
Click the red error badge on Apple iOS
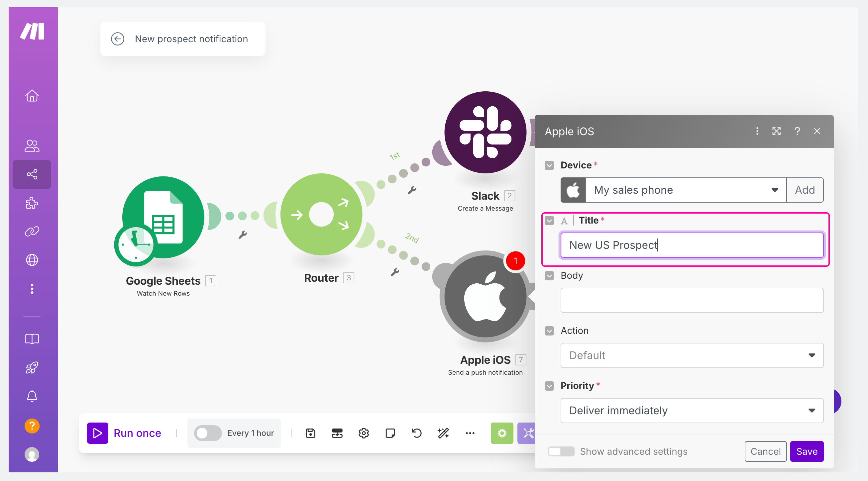tap(515, 261)
